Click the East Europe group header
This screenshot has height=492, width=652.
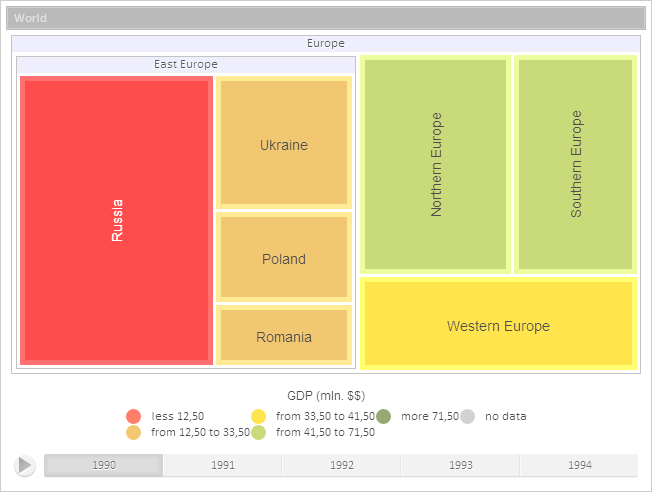tap(185, 64)
